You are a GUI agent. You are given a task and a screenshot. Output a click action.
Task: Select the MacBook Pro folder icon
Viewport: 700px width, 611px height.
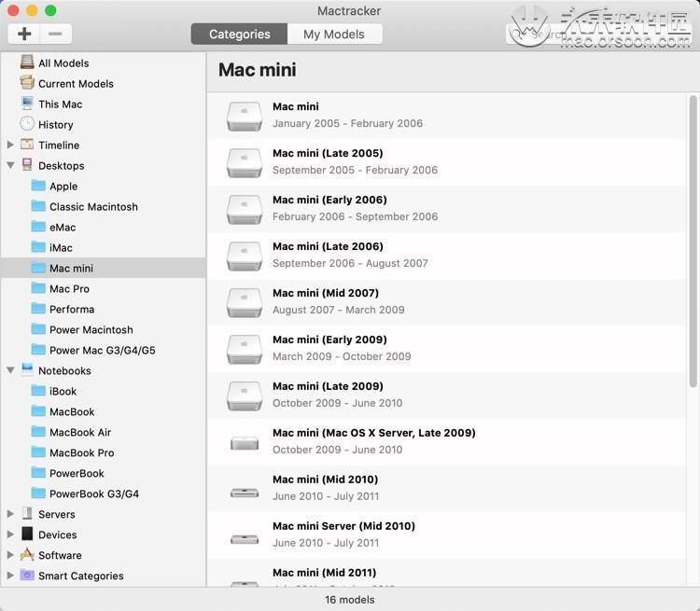tap(38, 453)
